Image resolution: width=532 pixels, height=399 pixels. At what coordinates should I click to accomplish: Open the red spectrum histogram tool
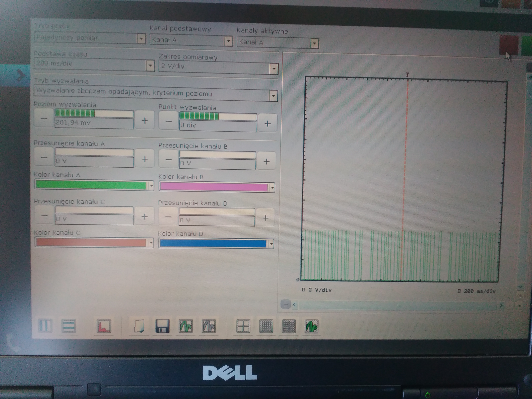click(x=104, y=326)
